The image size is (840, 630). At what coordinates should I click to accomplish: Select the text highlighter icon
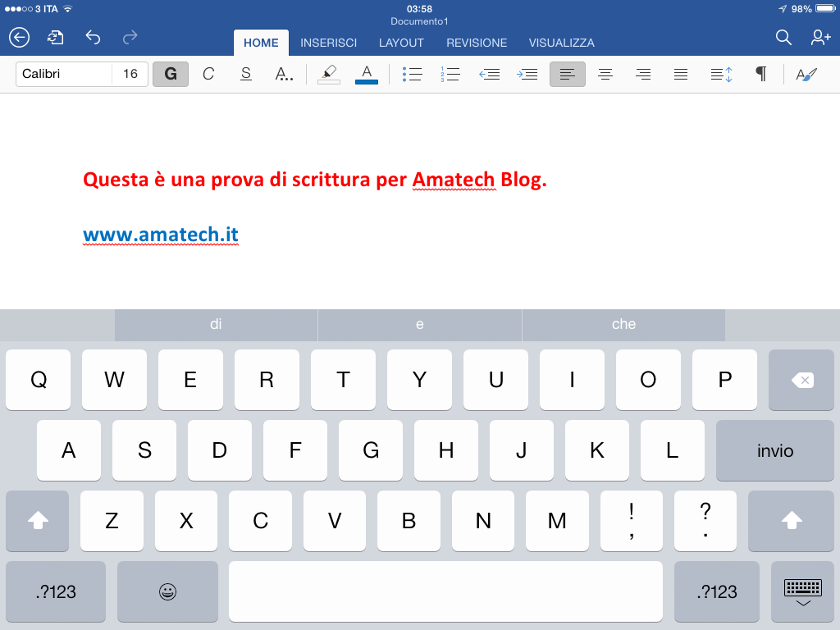coord(328,74)
